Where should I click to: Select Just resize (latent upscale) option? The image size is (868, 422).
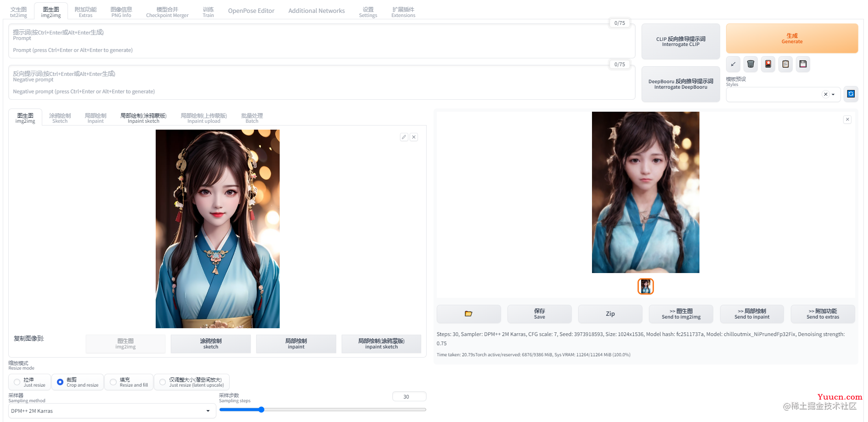[x=192, y=382]
